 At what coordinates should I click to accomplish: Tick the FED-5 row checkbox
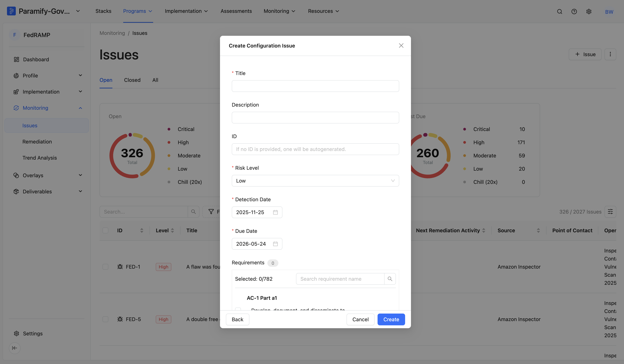(x=105, y=319)
